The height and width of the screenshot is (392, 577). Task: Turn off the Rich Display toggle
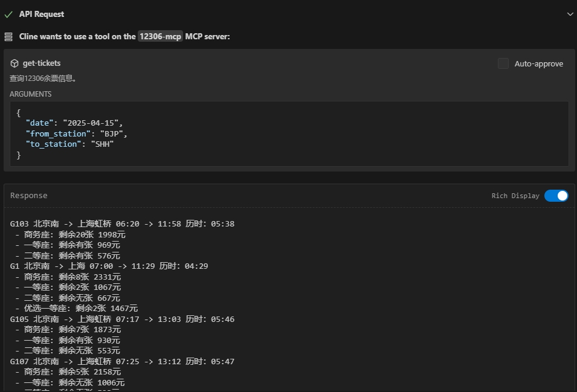tap(556, 196)
